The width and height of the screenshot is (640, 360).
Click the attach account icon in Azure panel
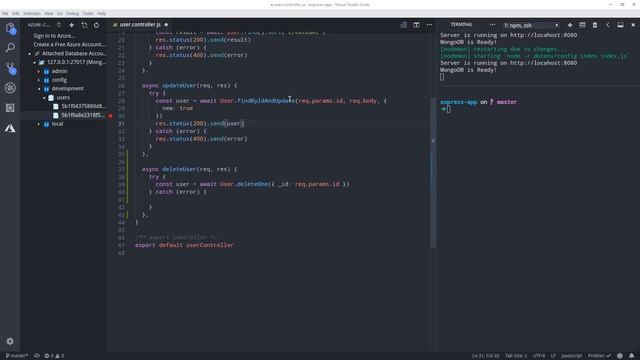[x=84, y=25]
